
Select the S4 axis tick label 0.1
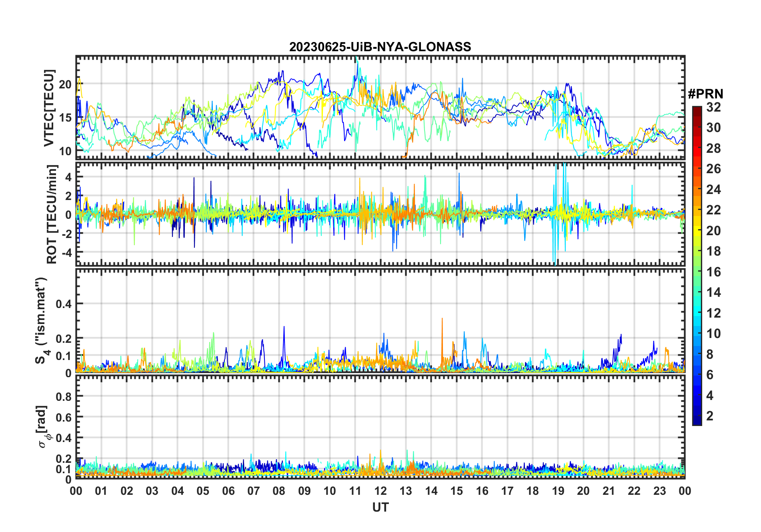point(64,356)
